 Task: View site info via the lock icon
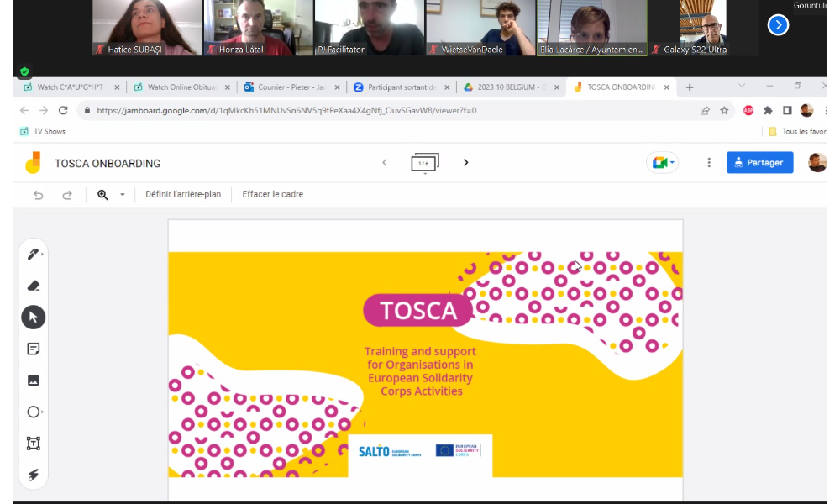[x=87, y=110]
